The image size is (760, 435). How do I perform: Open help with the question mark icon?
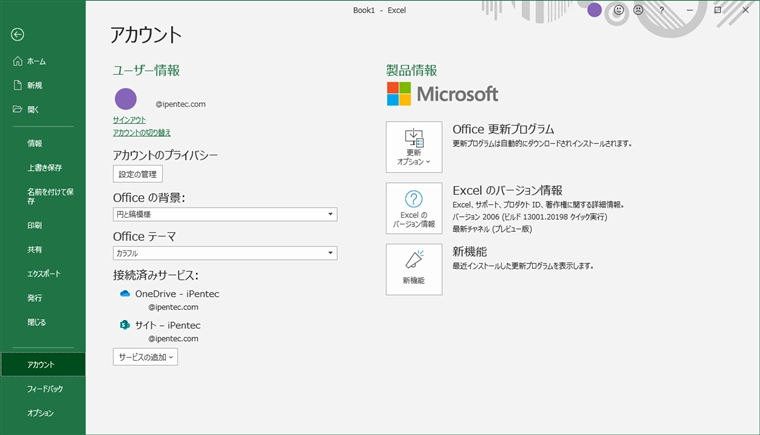(662, 10)
